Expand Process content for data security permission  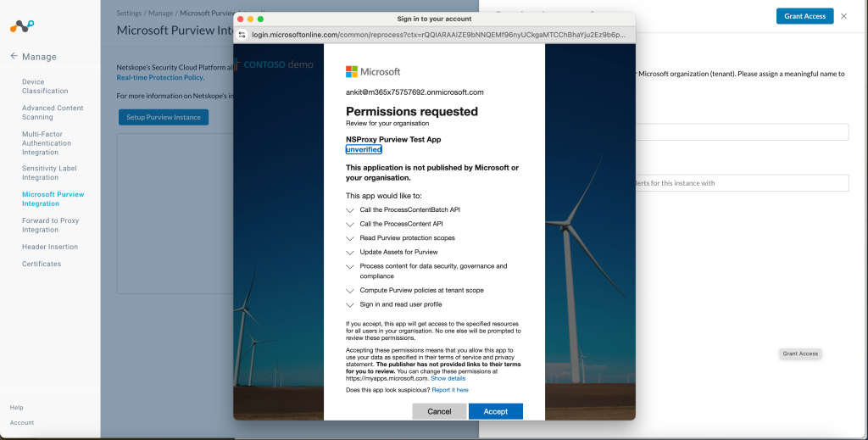pyautogui.click(x=350, y=267)
